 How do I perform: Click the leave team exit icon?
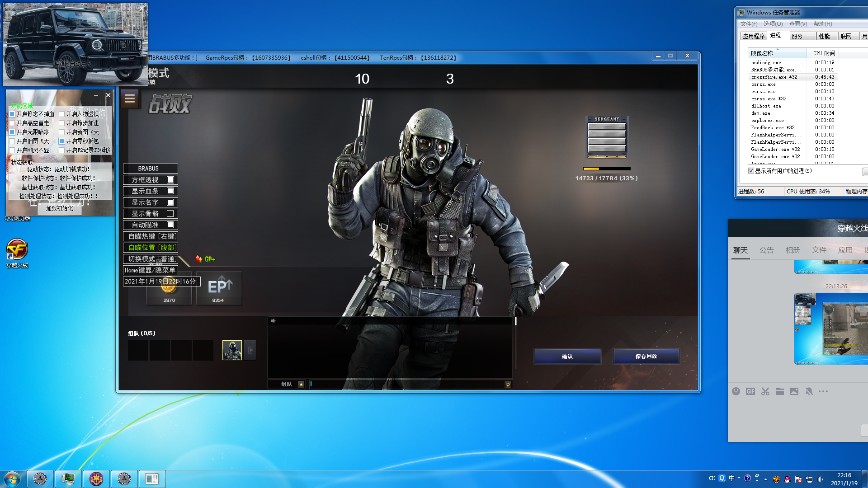(x=250, y=350)
